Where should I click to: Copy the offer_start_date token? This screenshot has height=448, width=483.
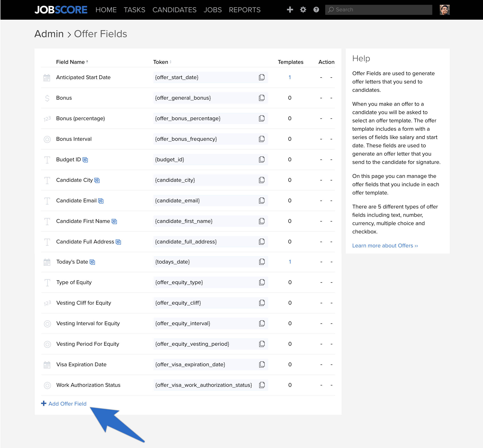262,77
